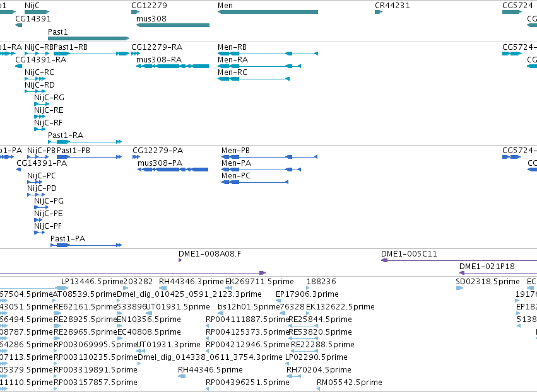Viewport: 537px width, 392px height.
Task: Click the CG12279 gene label
Action: [x=150, y=6]
